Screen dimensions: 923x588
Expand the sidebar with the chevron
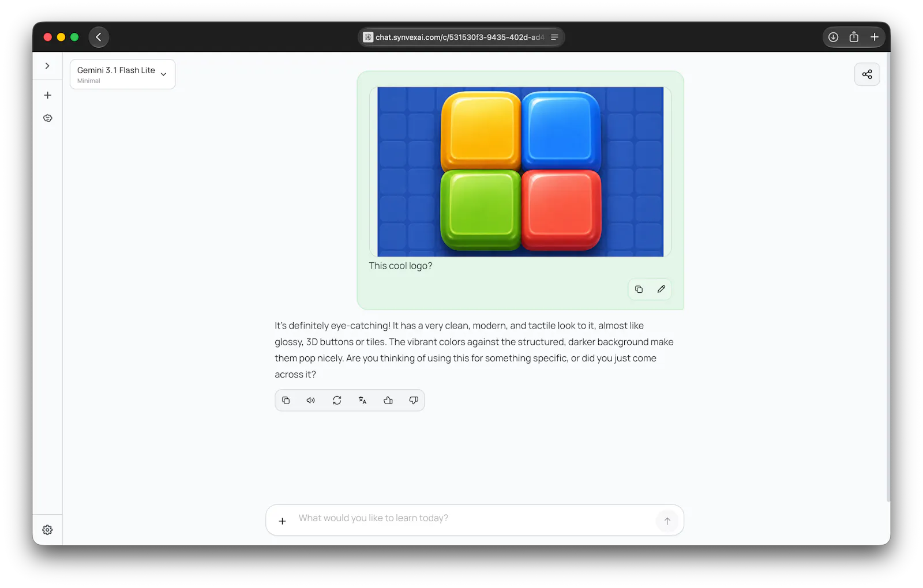(47, 66)
